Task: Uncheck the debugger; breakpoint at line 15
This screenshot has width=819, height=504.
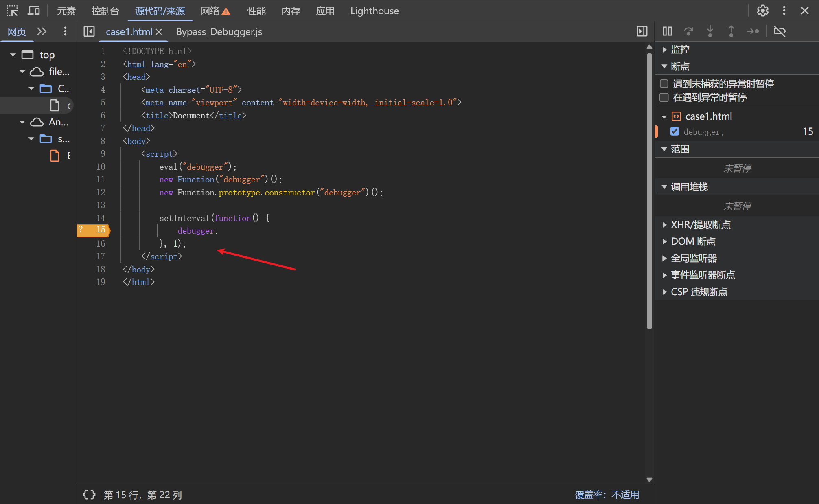Action: (675, 131)
